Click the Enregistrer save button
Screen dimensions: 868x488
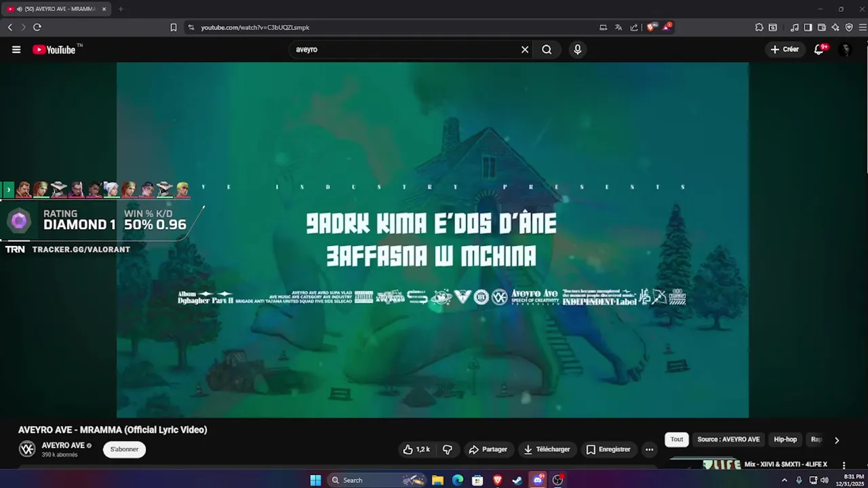[x=608, y=449]
